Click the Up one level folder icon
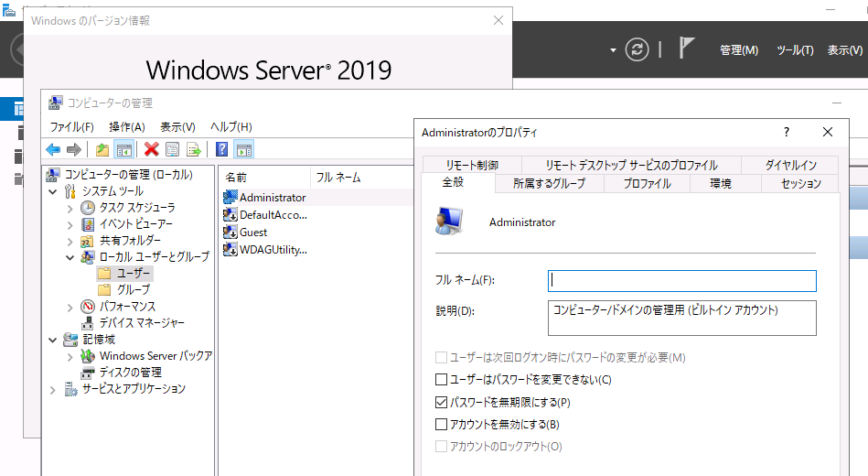 click(x=102, y=149)
